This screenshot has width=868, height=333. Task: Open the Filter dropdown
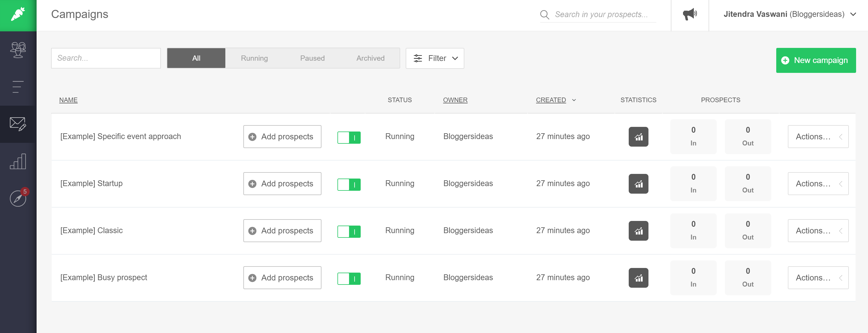[435, 58]
